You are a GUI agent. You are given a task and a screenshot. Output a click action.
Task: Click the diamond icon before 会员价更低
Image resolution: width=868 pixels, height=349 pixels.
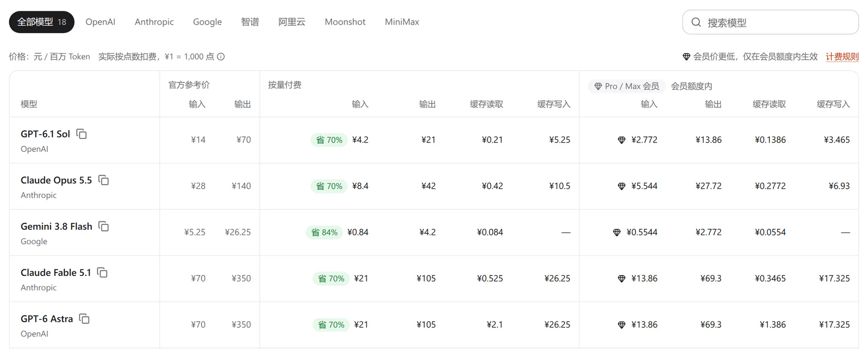[x=686, y=57]
